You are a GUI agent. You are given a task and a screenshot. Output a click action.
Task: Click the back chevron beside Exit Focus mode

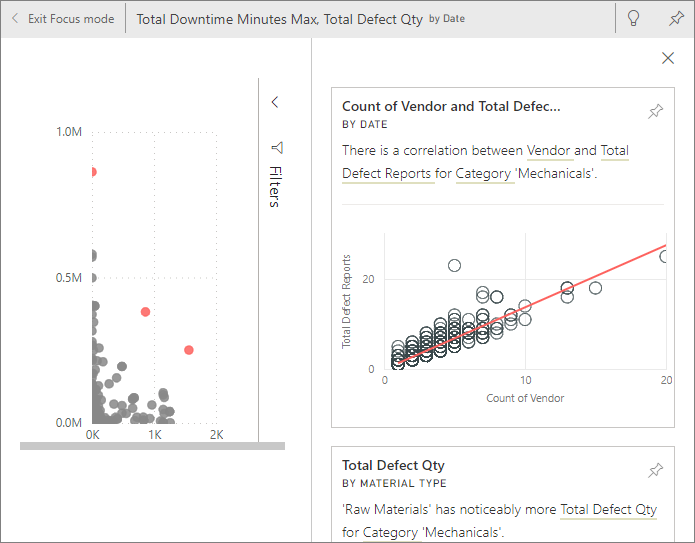(15, 19)
